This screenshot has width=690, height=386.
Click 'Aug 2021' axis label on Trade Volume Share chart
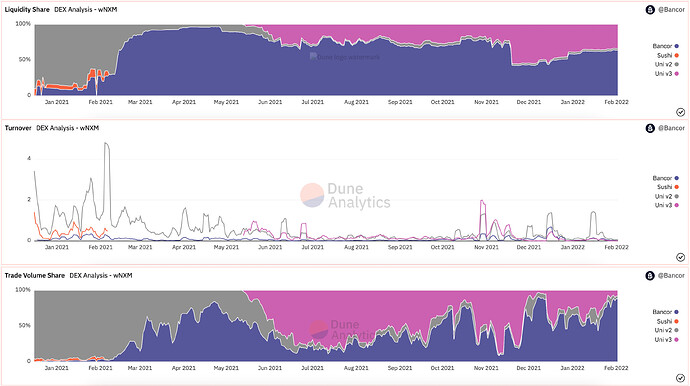coord(356,368)
